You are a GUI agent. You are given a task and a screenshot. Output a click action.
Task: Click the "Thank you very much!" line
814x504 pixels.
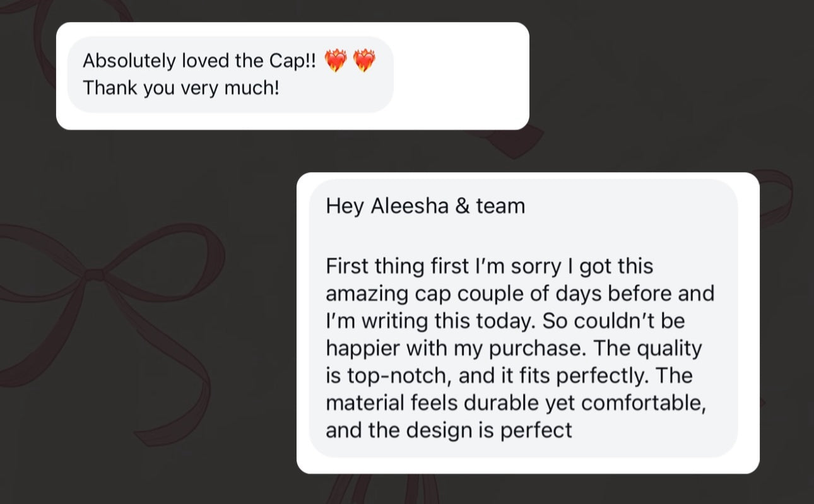[x=180, y=88]
